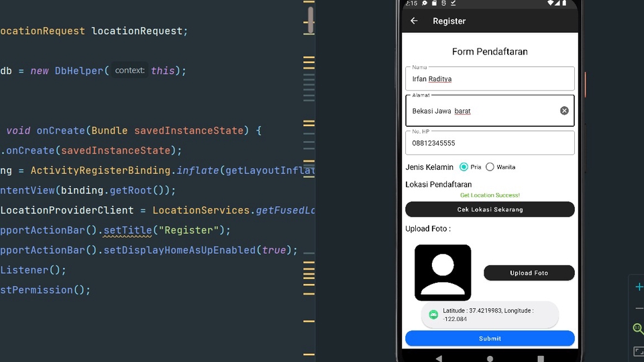
Task: Select the Pria radio button
Action: (x=464, y=167)
